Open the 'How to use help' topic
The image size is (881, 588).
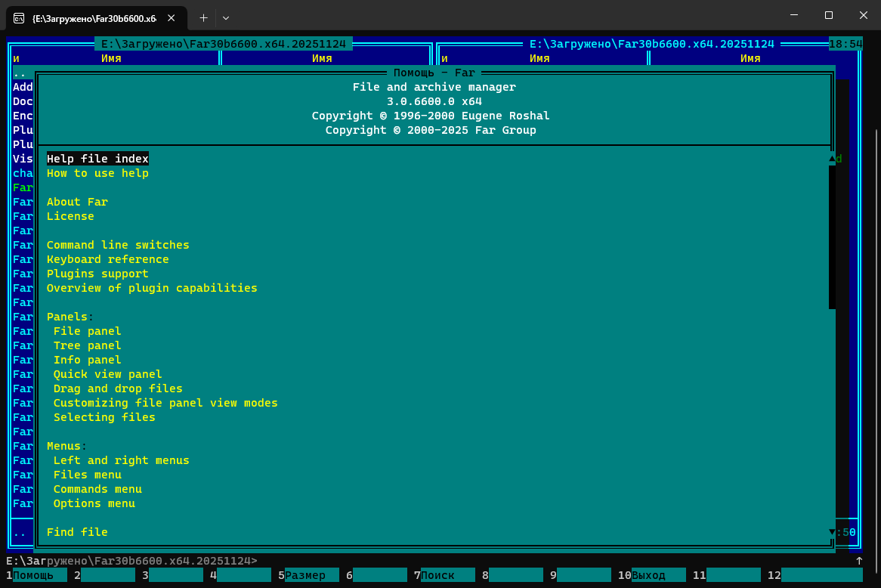click(x=97, y=173)
